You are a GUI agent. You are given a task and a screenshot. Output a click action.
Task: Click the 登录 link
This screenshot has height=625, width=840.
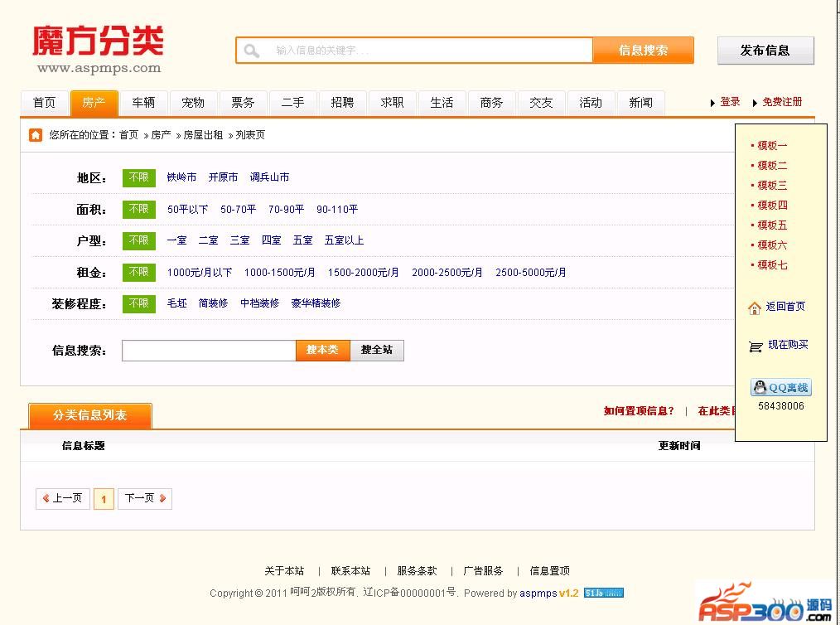[x=730, y=102]
